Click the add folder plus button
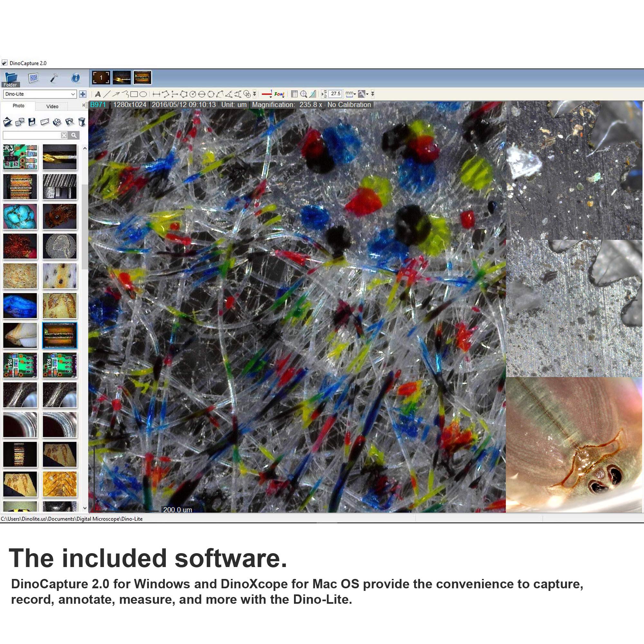This screenshot has width=644, height=644. [x=83, y=94]
